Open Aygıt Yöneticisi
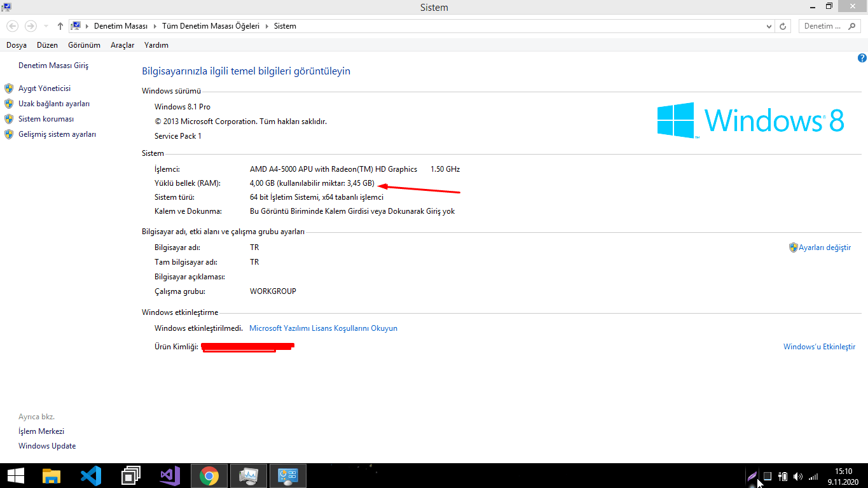The width and height of the screenshot is (868, 488). [x=45, y=88]
